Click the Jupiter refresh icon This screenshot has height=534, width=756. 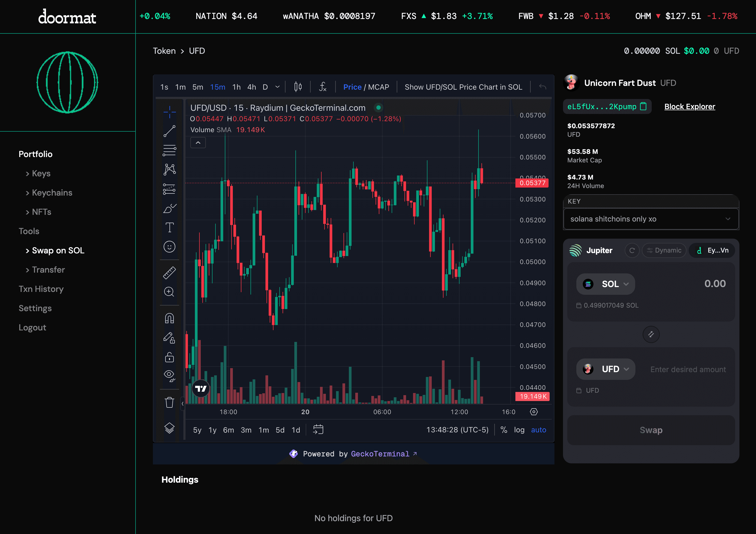pos(632,250)
